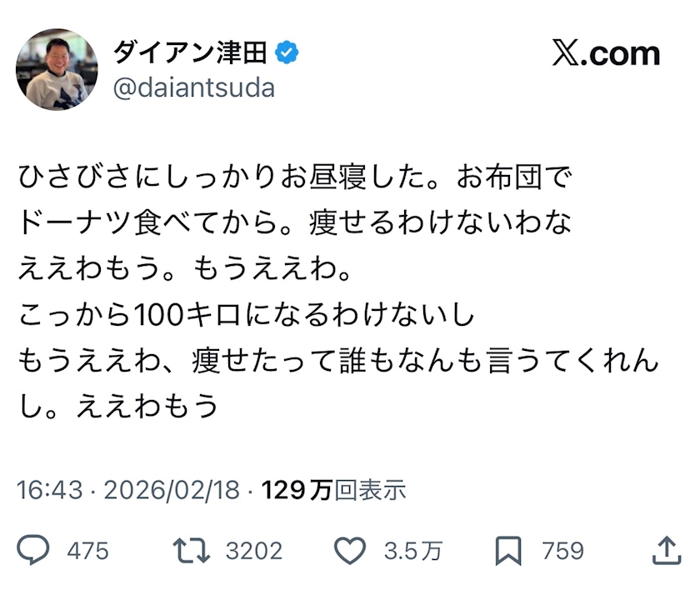Click the 2026/02/18 post date
The width and height of the screenshot is (700, 605).
point(172,489)
